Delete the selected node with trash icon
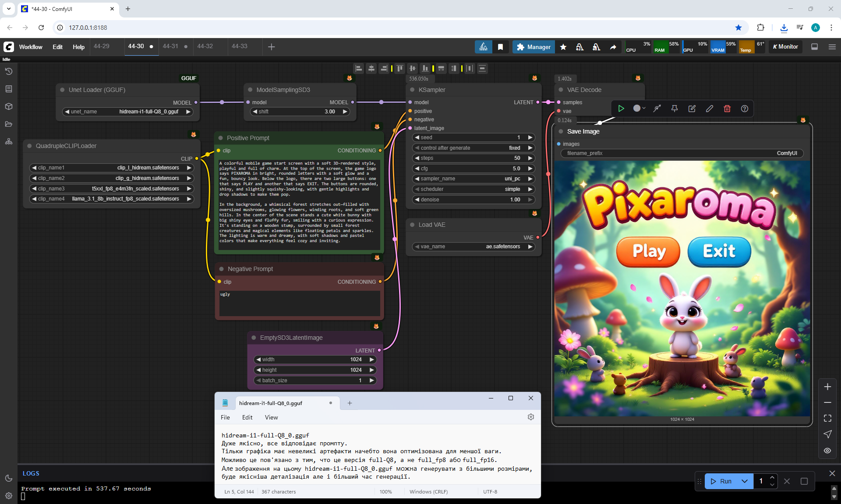The image size is (841, 504). 727,109
